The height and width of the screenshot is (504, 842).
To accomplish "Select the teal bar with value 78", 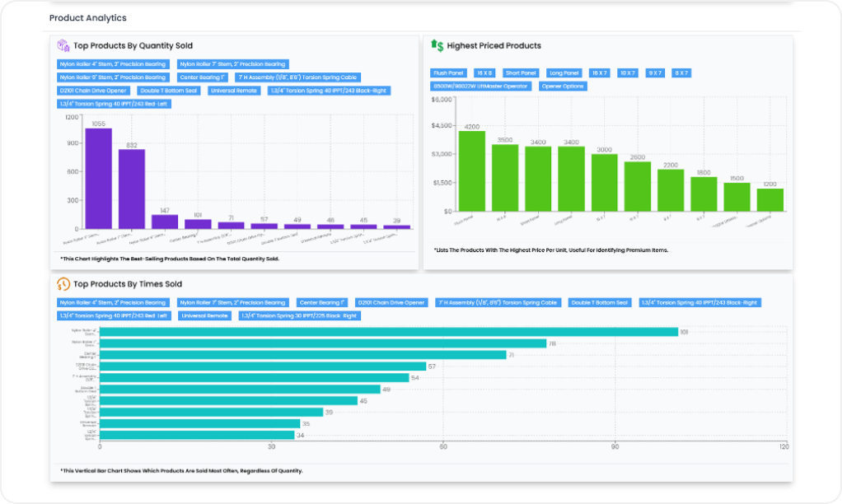I will (x=323, y=343).
